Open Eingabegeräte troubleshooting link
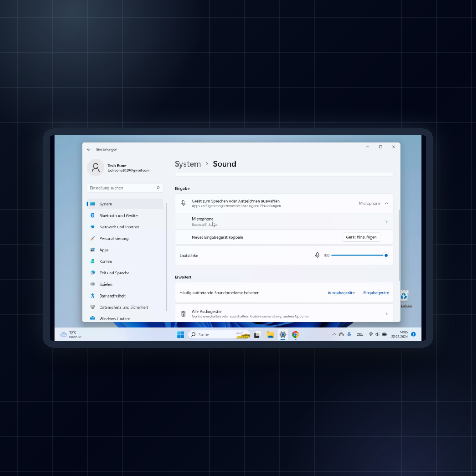 point(376,293)
